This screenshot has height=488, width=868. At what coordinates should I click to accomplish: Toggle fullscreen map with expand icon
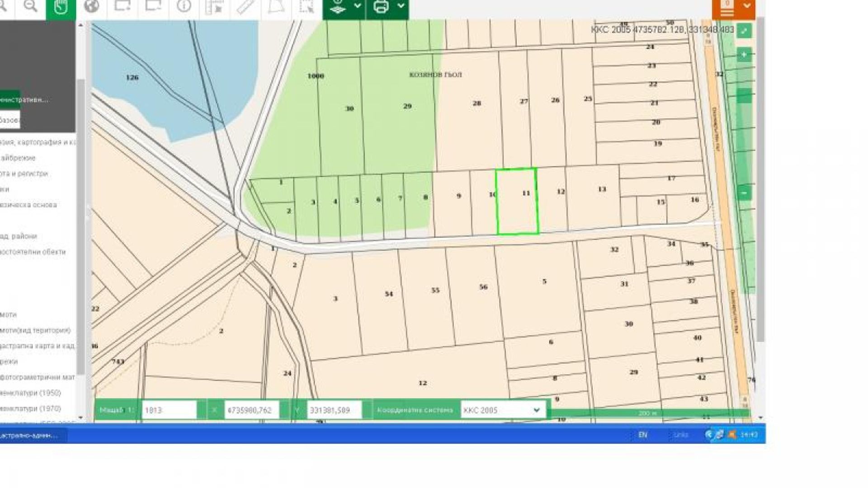click(x=744, y=31)
